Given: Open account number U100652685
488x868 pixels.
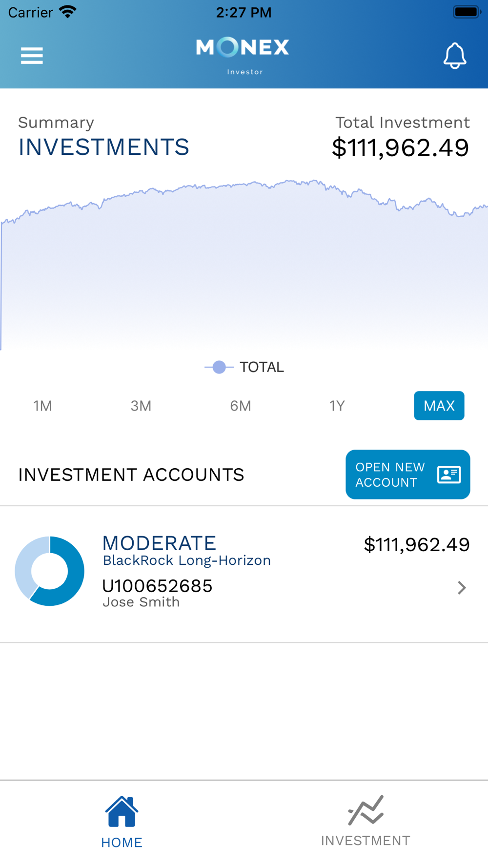Looking at the screenshot, I should tap(157, 586).
